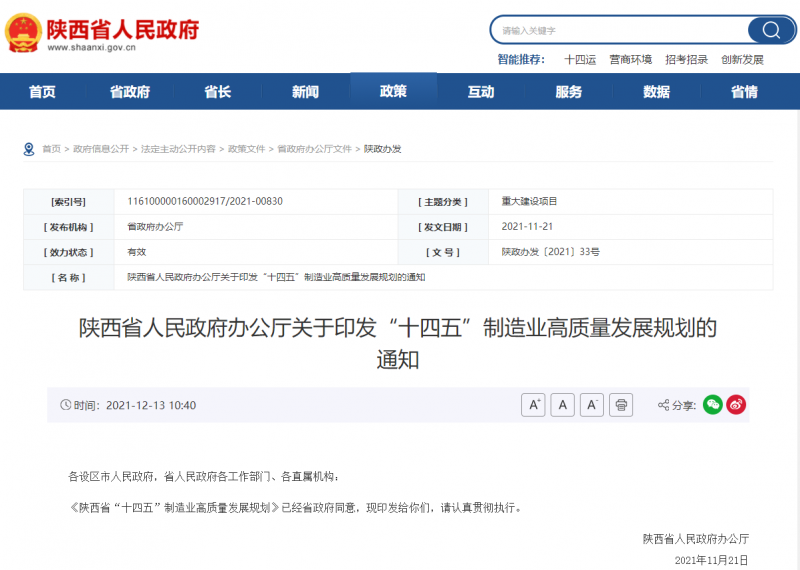This screenshot has width=800, height=570.
Task: Increase font size with A+ button
Action: click(533, 405)
